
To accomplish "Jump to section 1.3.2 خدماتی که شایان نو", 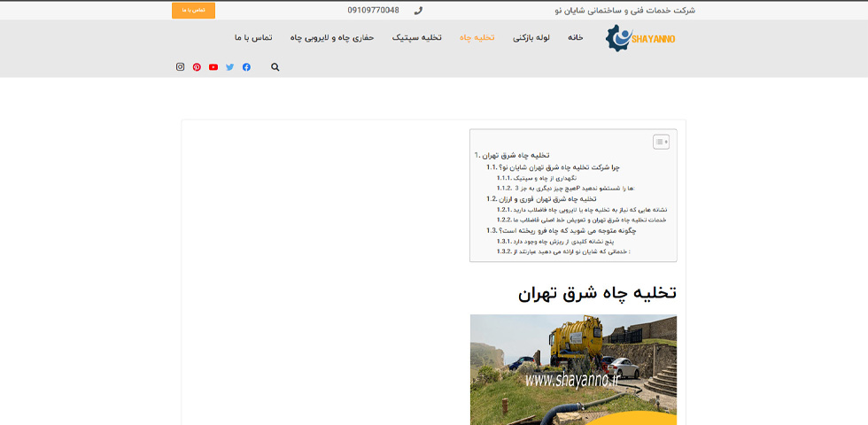I will pyautogui.click(x=563, y=251).
